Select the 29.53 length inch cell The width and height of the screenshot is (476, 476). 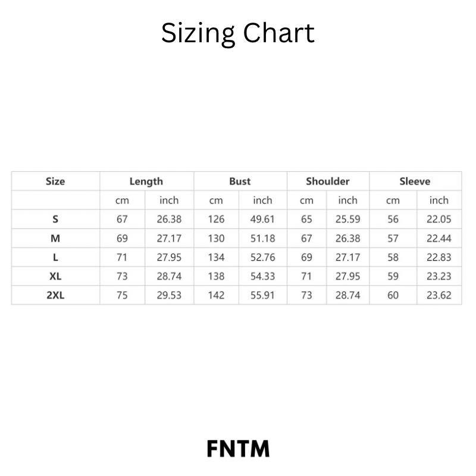tap(169, 295)
